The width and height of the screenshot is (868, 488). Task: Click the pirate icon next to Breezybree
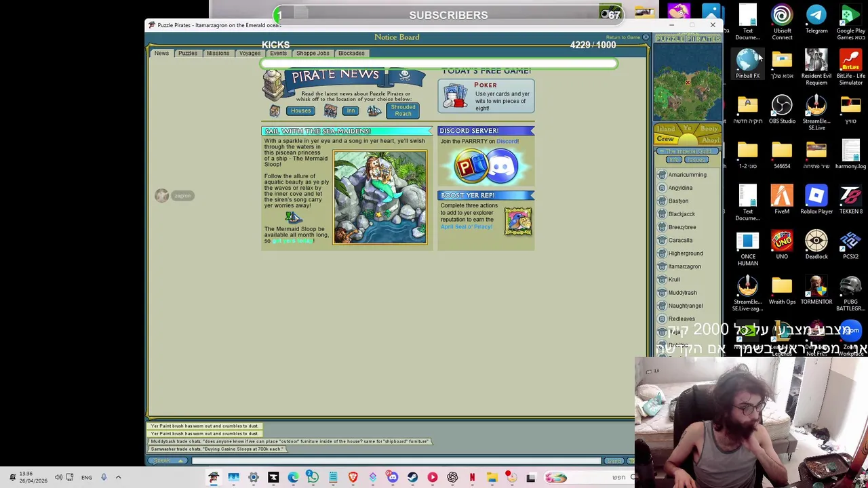pos(662,227)
